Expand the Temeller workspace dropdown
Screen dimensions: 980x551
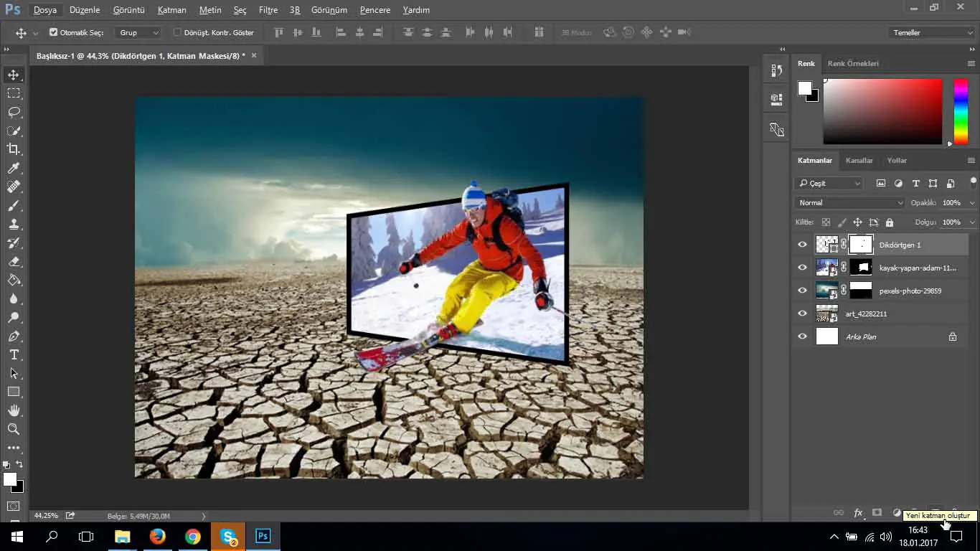[x=931, y=32]
